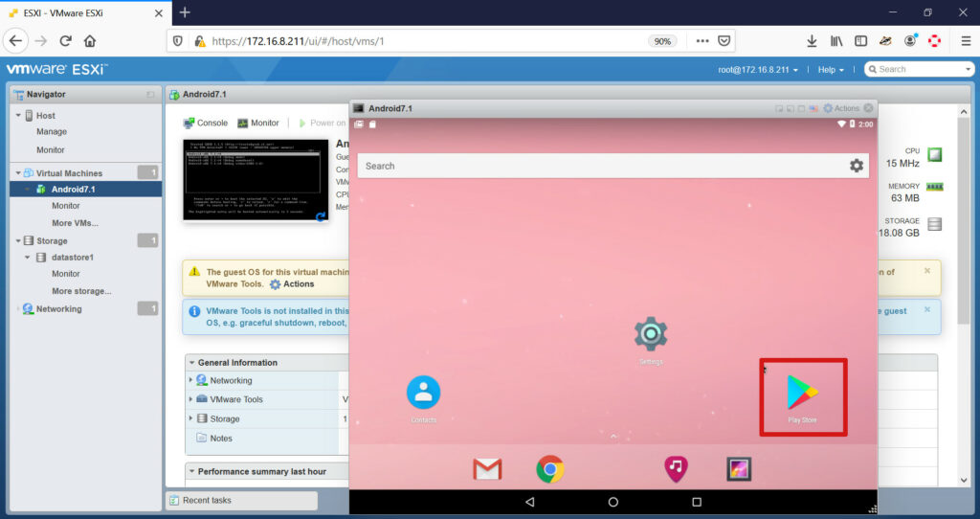Click the page zoom 90% indicator

(x=662, y=41)
